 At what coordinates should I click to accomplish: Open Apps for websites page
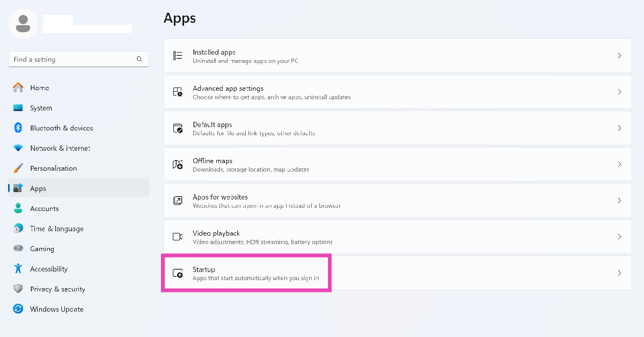(x=398, y=200)
